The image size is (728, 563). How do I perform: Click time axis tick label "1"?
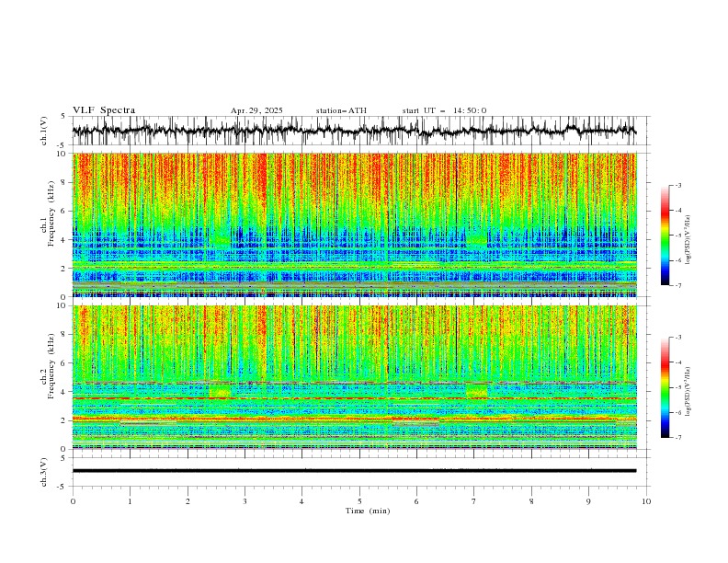(131, 501)
